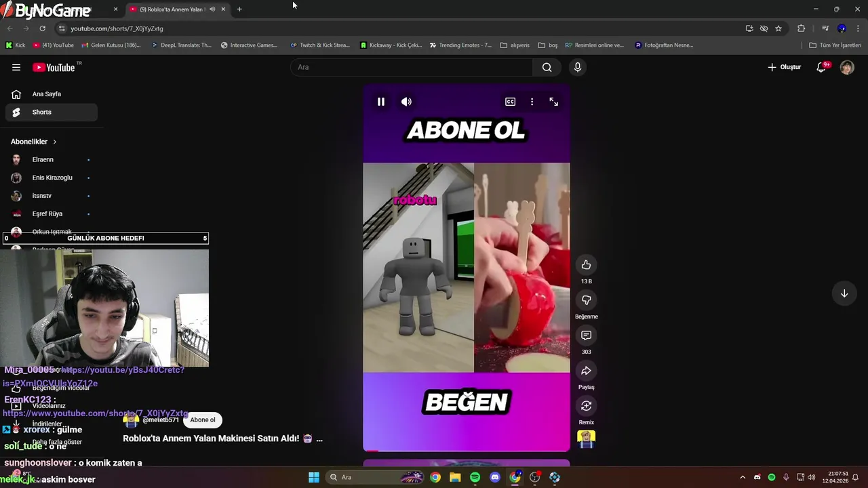Go to the next Short with down arrow
The image size is (868, 488).
(x=844, y=293)
